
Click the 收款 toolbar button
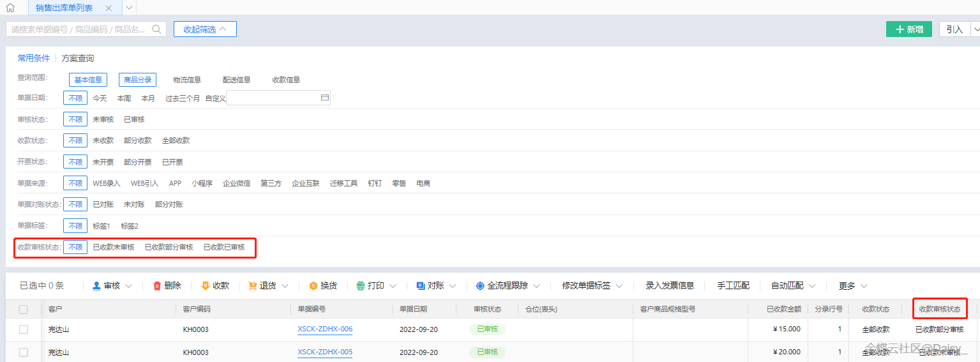tap(215, 285)
